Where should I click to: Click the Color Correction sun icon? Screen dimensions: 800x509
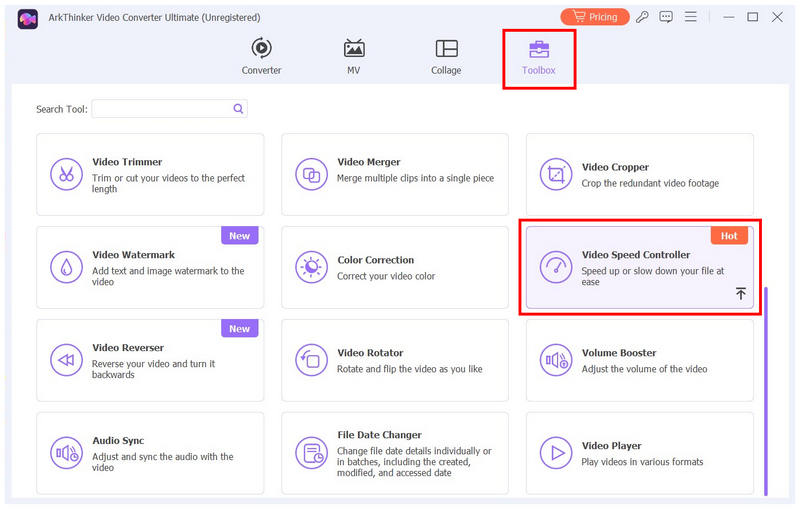point(311,267)
